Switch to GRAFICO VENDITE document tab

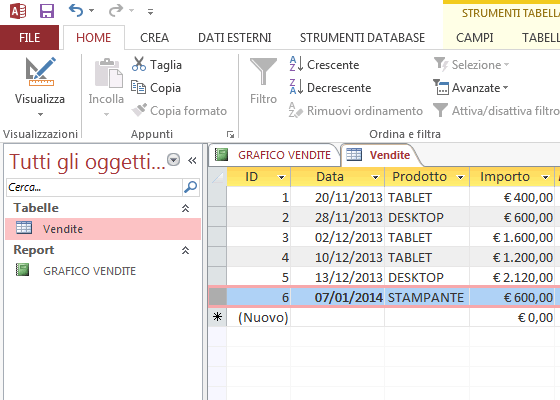pyautogui.click(x=274, y=155)
